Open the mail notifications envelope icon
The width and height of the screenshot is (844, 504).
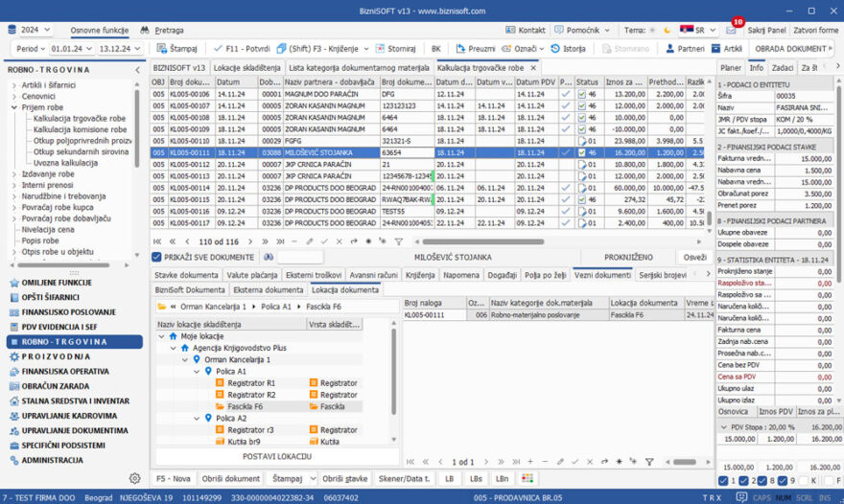[x=731, y=31]
